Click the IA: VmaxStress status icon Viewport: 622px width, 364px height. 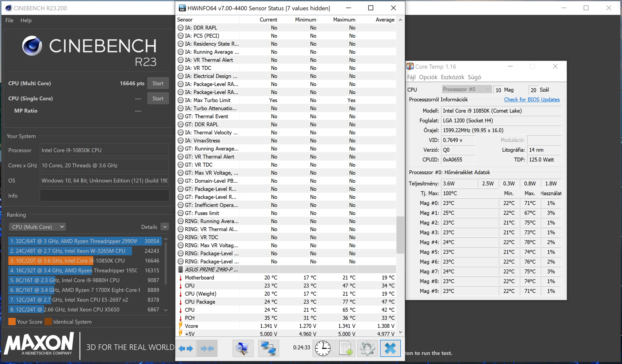(x=181, y=141)
